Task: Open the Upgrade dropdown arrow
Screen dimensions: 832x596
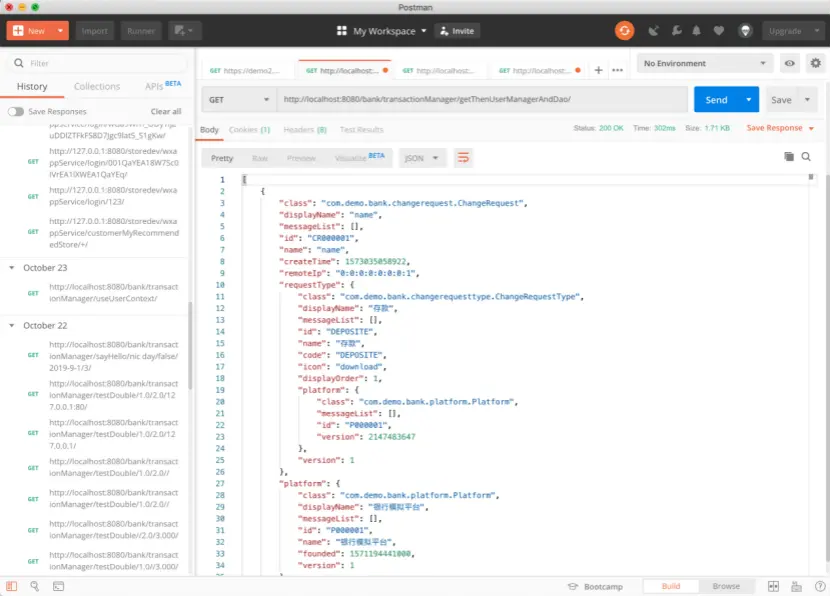Action: (817, 31)
